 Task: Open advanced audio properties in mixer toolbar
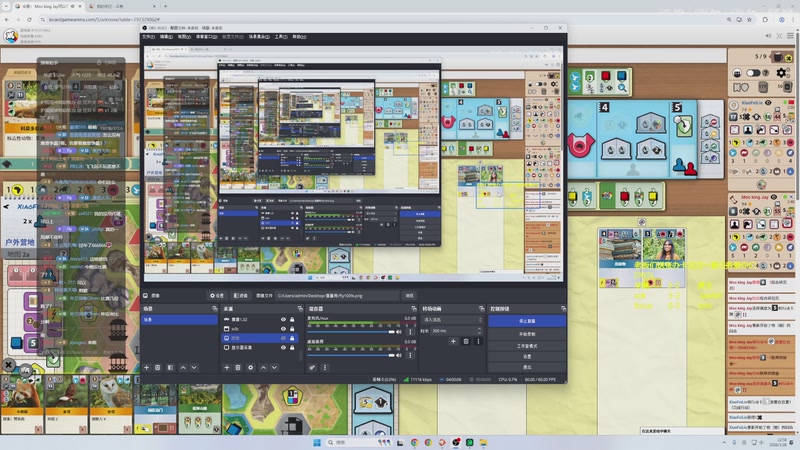(312, 367)
